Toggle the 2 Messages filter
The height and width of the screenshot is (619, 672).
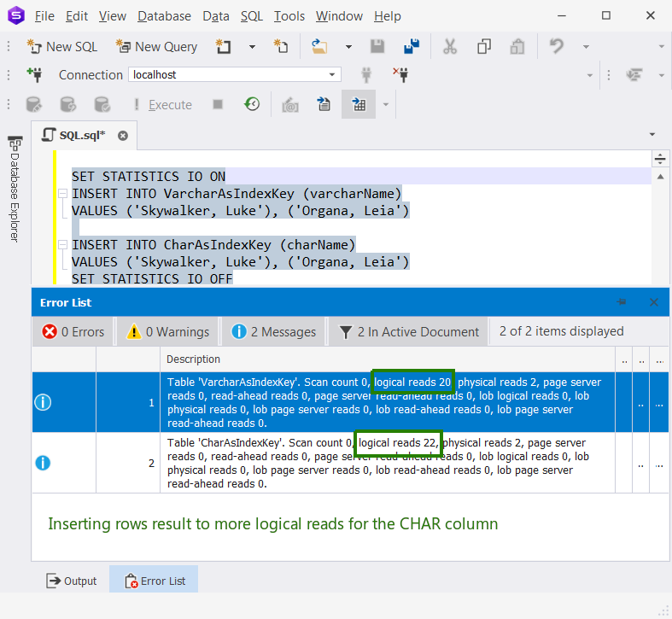pos(273,331)
